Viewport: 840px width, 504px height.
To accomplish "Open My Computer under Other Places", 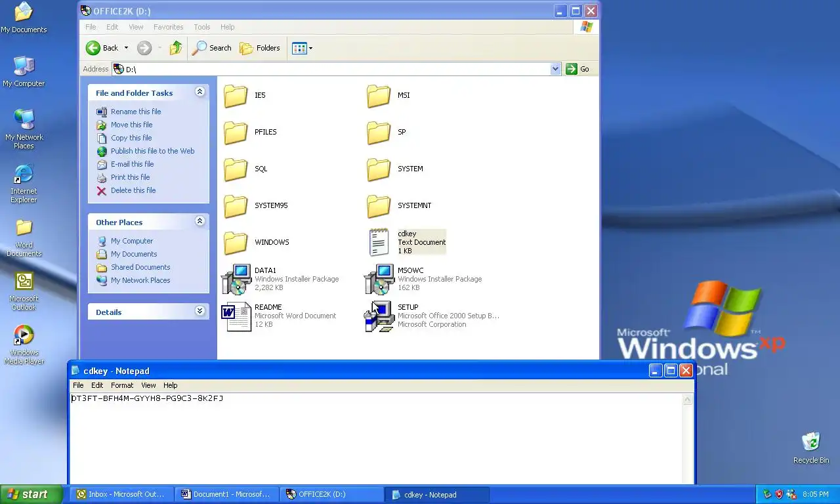I will [x=132, y=241].
